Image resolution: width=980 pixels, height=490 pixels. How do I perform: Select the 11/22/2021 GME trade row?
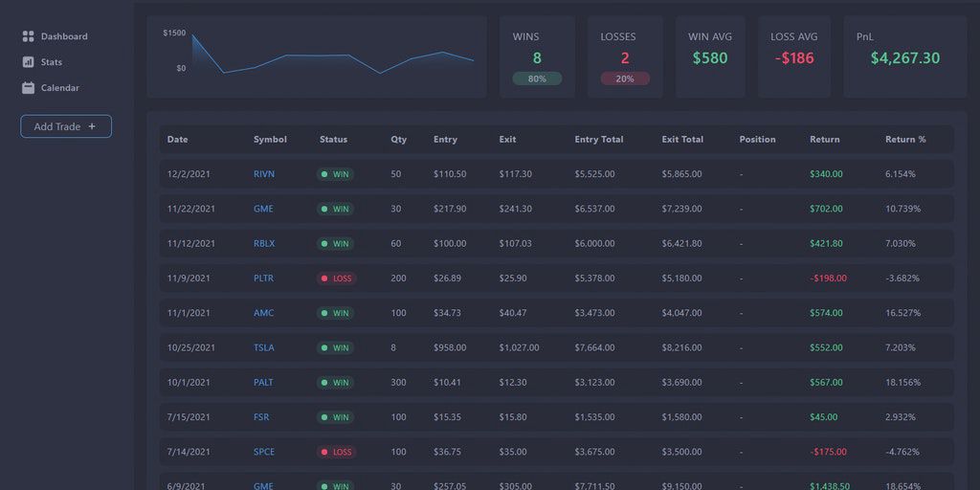pos(556,209)
